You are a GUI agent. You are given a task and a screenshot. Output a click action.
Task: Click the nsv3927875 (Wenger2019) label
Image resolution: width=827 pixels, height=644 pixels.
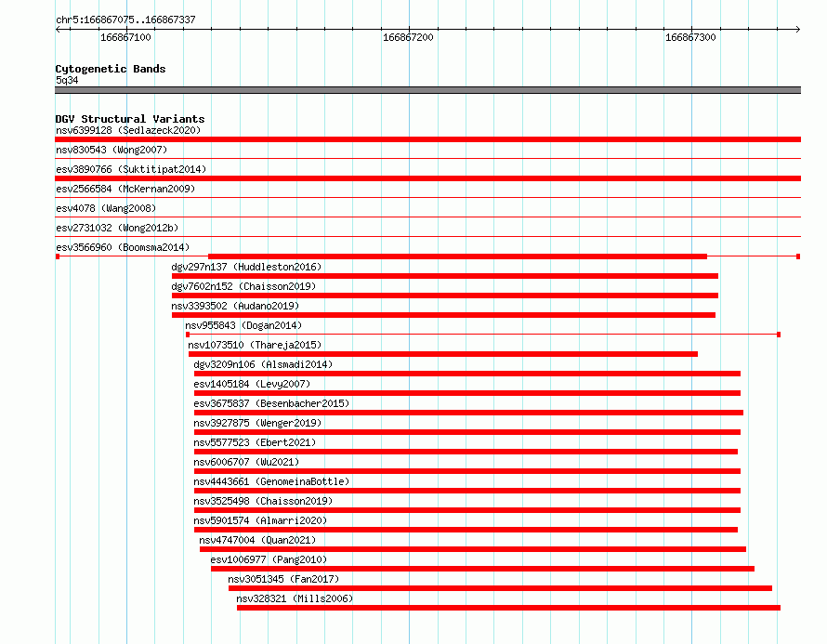tap(257, 423)
